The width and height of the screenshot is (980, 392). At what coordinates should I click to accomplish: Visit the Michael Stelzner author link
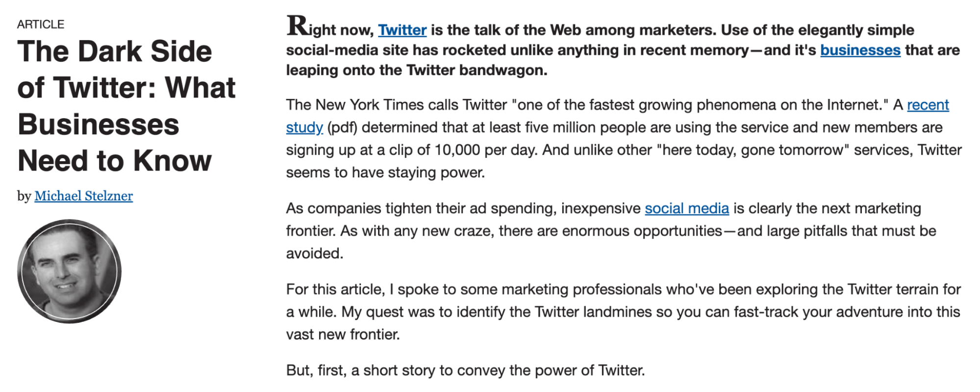coord(83,196)
